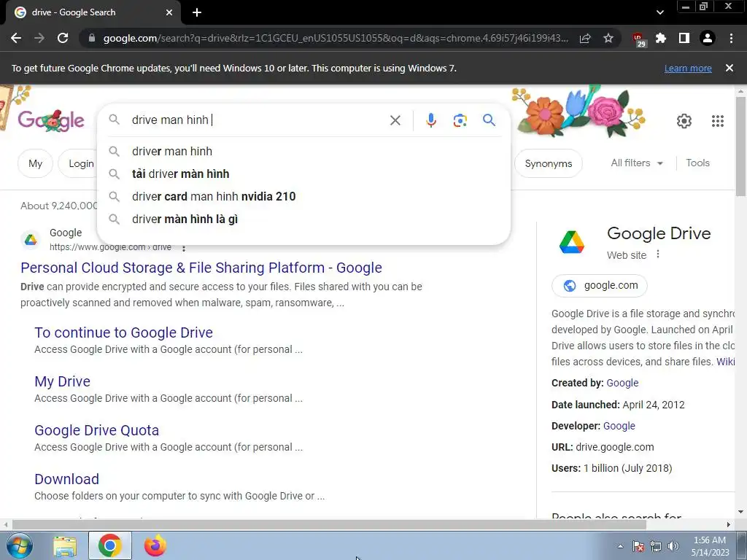
Task: Follow the Learn more link in the update bar
Action: pos(688,68)
